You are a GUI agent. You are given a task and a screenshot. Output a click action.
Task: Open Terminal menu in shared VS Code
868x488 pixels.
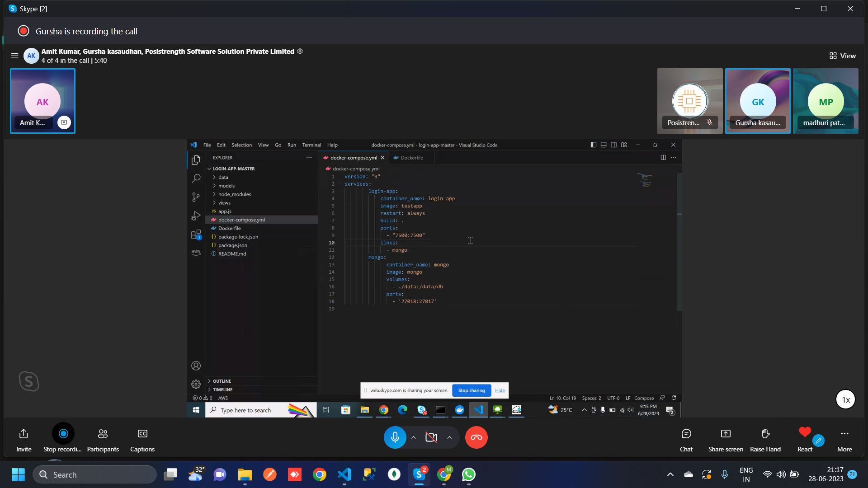(x=311, y=145)
